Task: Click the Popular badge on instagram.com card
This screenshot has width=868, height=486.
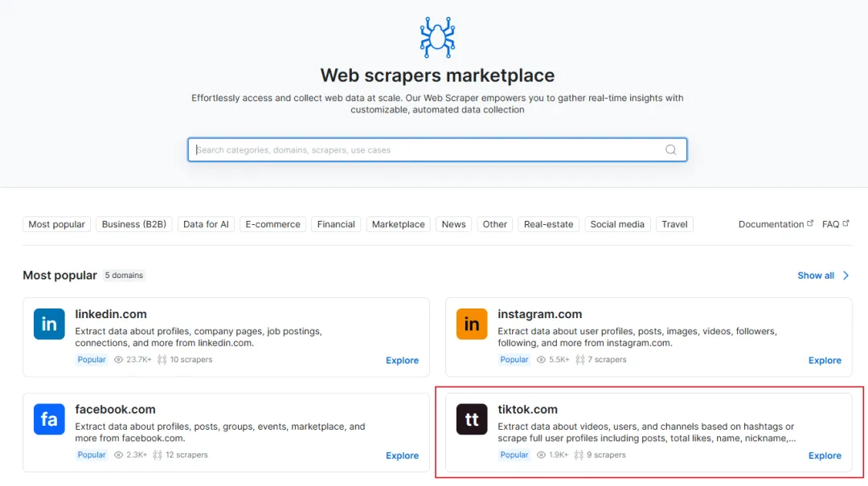Action: (x=514, y=360)
